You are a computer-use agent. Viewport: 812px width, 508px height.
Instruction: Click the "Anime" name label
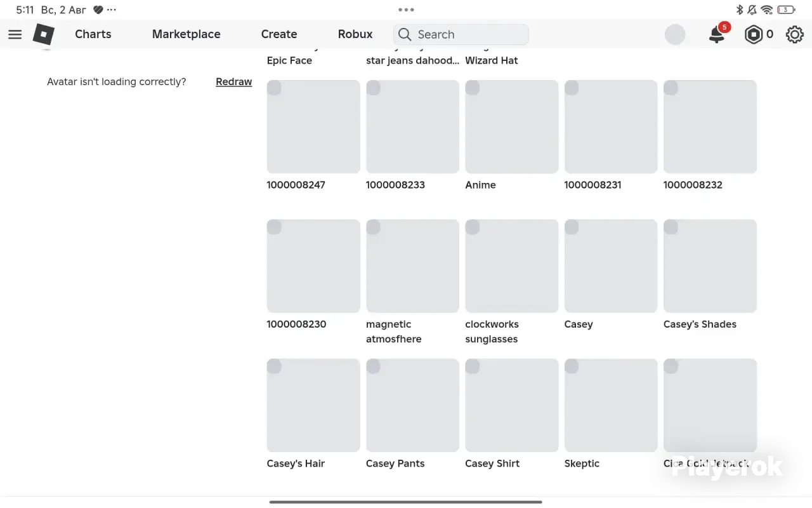[x=480, y=185]
